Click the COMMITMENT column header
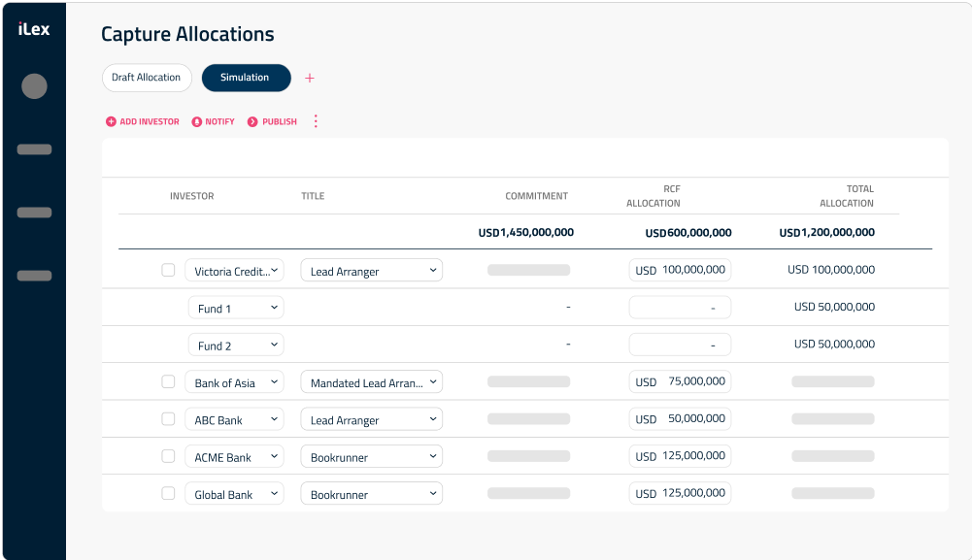 (x=537, y=196)
